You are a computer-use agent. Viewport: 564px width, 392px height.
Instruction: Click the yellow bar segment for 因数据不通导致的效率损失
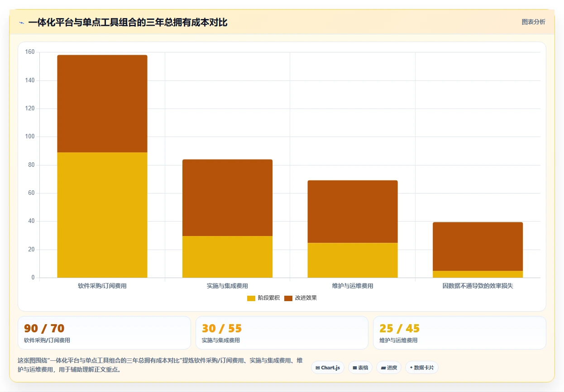(478, 274)
